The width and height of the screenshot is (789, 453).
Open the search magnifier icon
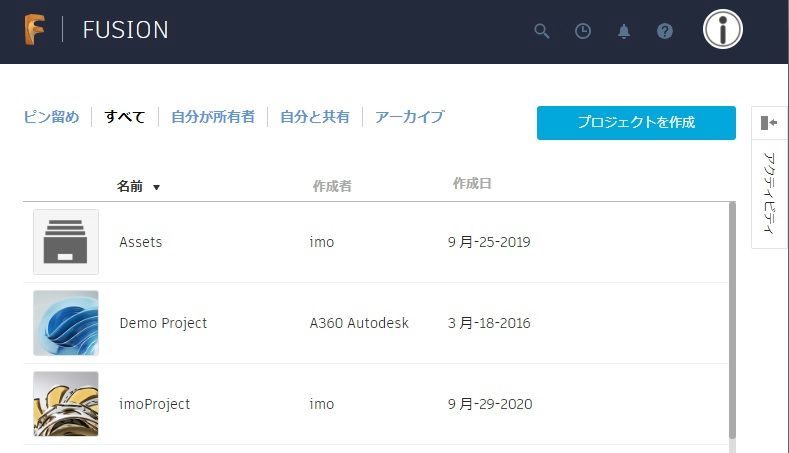(x=541, y=31)
